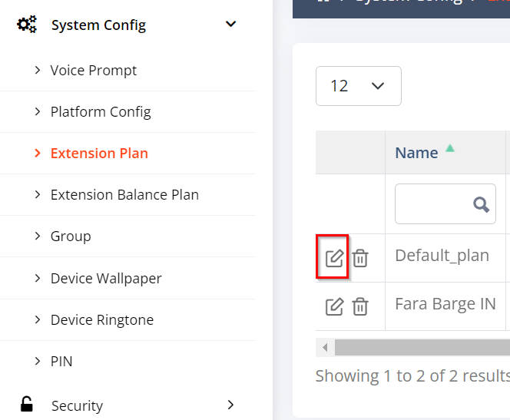This screenshot has height=420, width=510.
Task: Open Device Wallpaper settings
Action: click(106, 279)
